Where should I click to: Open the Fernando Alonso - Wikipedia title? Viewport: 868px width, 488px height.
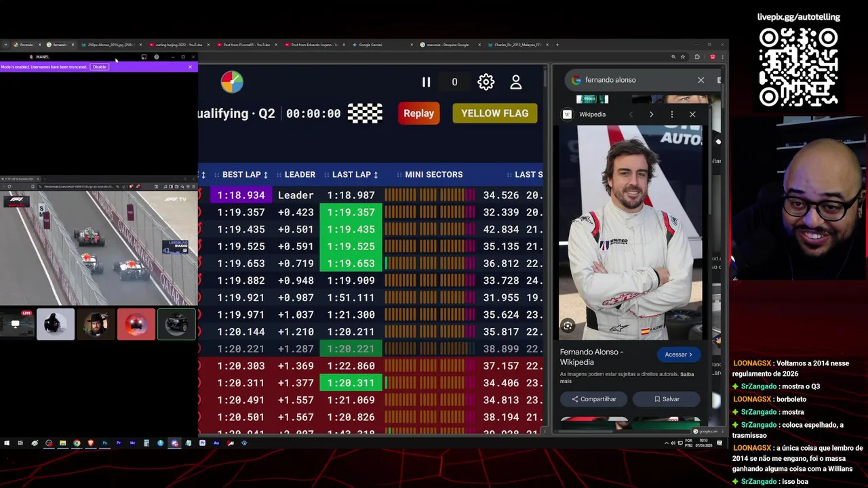pos(591,357)
